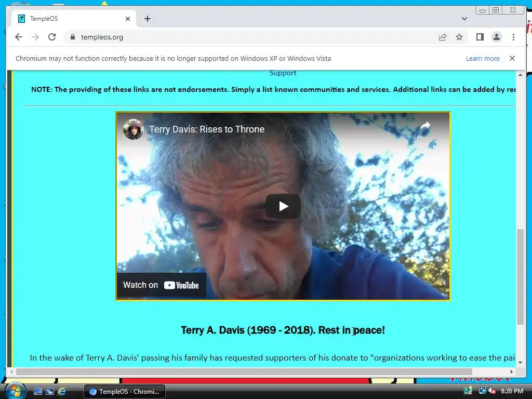Dismiss the Chromium unsupported warning bar
The image size is (532, 399).
tap(512, 58)
